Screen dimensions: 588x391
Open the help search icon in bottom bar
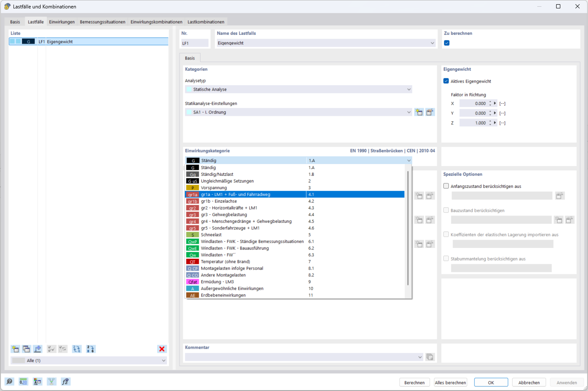[x=9, y=381]
